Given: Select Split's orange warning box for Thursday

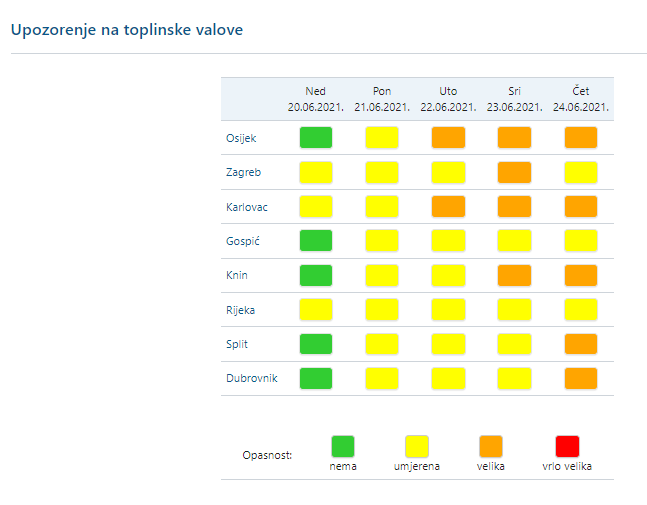Looking at the screenshot, I should pos(580,343).
